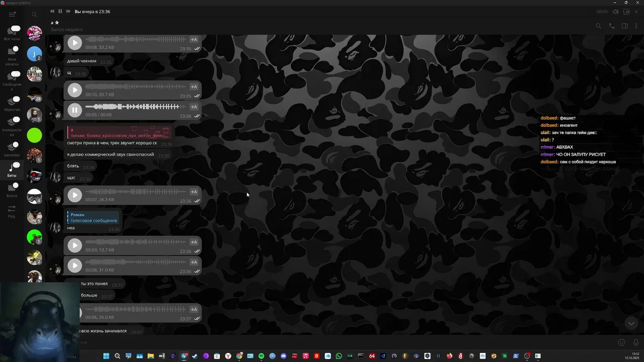Select the "Все чаты" folder
644x362 pixels.
pos(12,33)
